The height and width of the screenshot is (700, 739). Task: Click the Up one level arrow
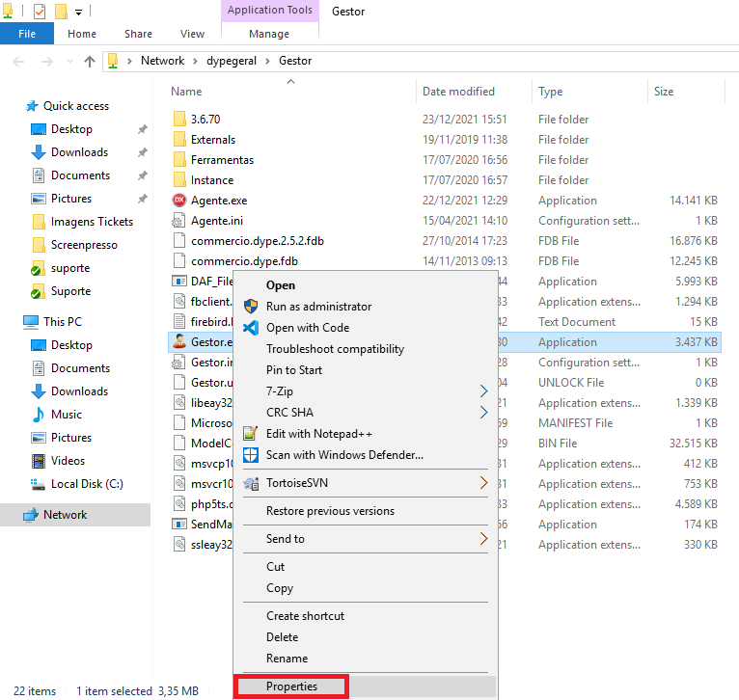click(x=90, y=62)
